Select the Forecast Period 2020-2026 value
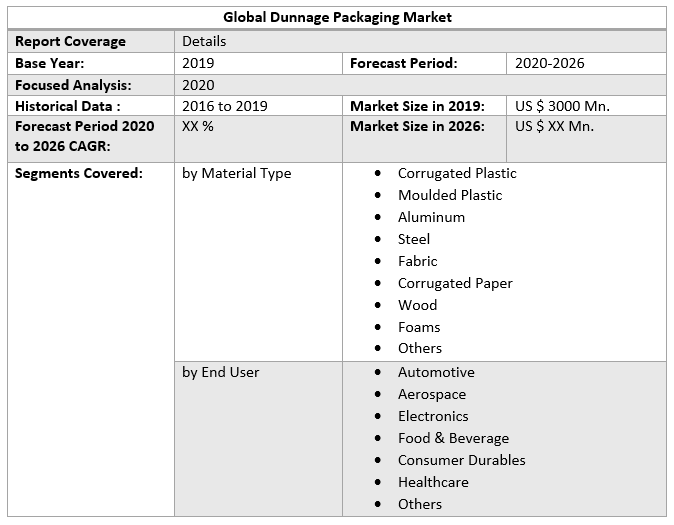Screen dimensions: 674x525 pos(549,63)
